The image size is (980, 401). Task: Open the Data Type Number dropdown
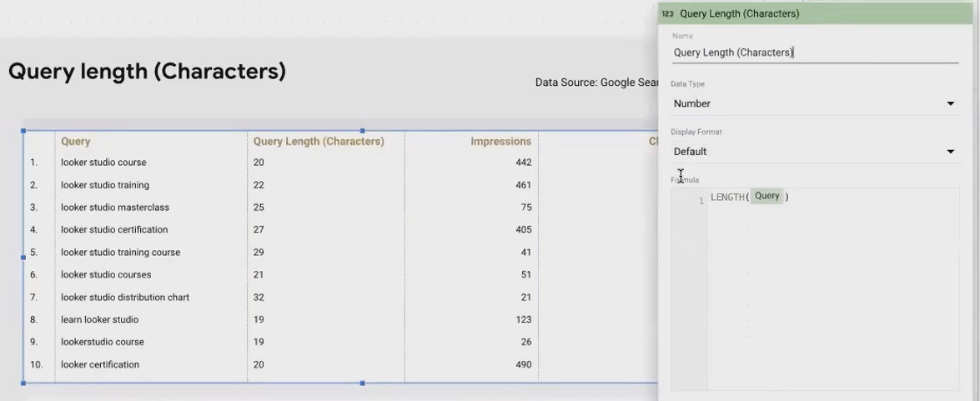815,103
